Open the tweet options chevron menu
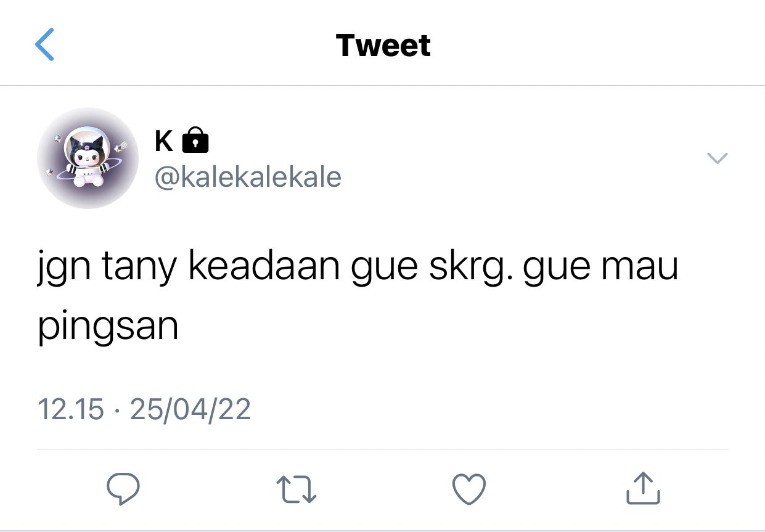765x532 pixels. click(717, 158)
